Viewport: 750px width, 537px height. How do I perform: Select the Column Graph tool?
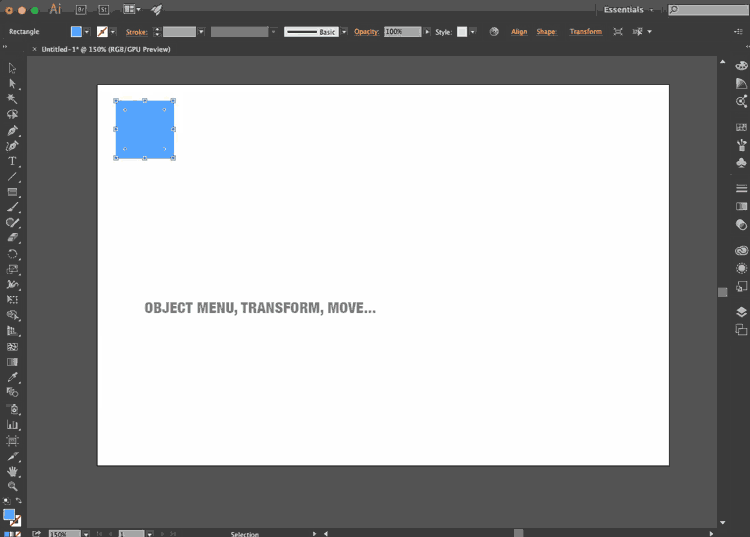pos(12,425)
